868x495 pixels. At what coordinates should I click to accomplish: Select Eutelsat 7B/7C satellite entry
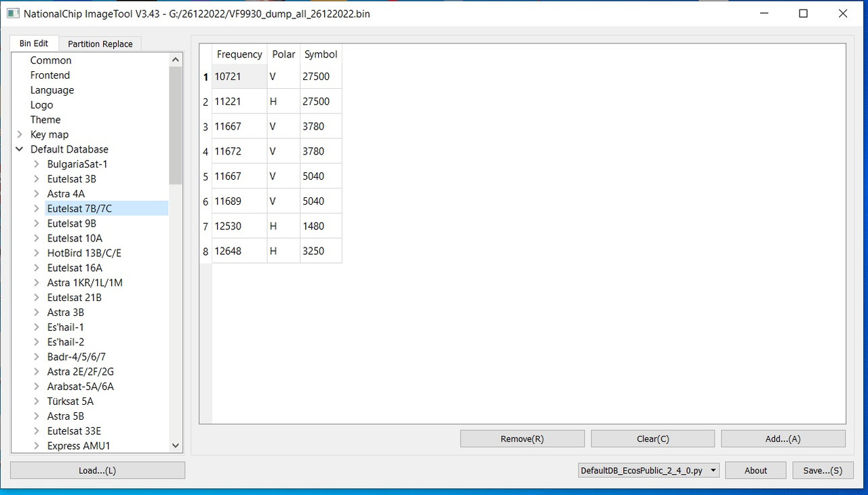coord(79,209)
